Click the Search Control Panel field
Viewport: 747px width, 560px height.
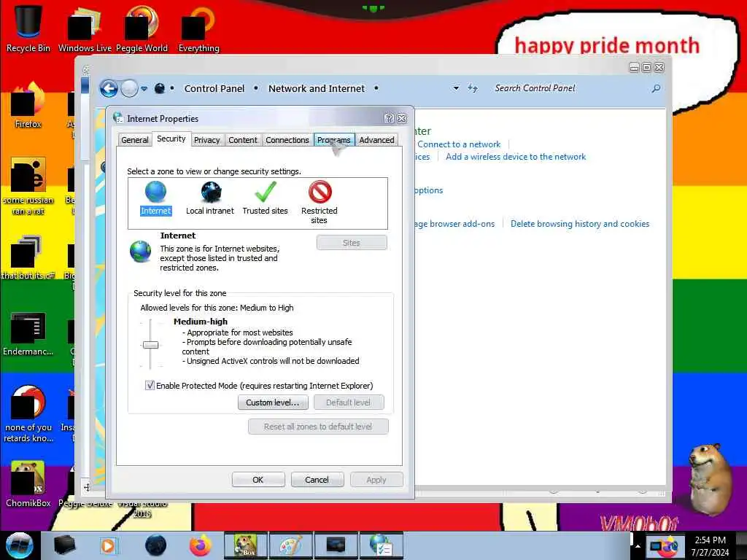572,88
